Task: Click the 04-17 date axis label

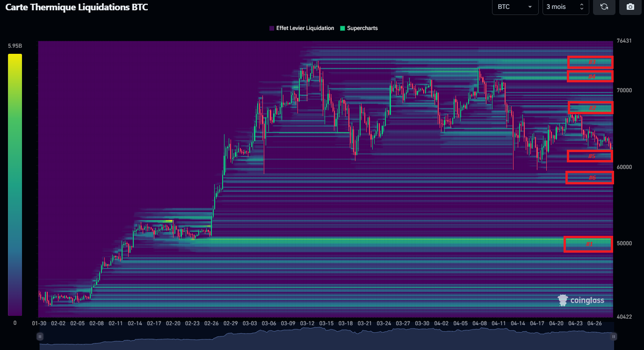Action: [537, 323]
